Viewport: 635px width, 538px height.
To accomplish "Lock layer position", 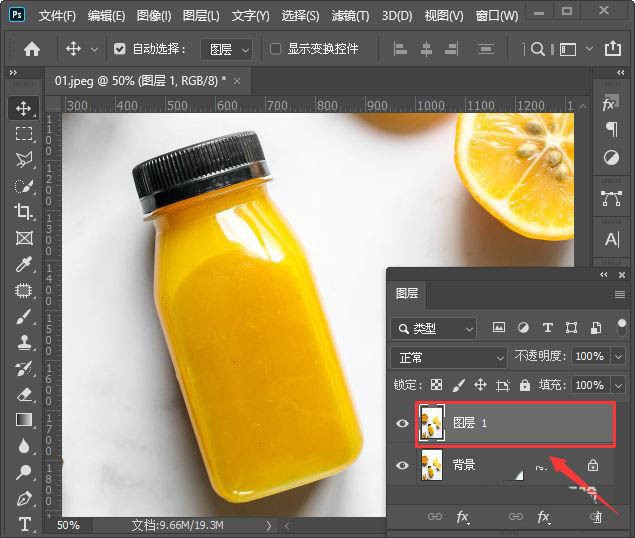I will (x=480, y=384).
